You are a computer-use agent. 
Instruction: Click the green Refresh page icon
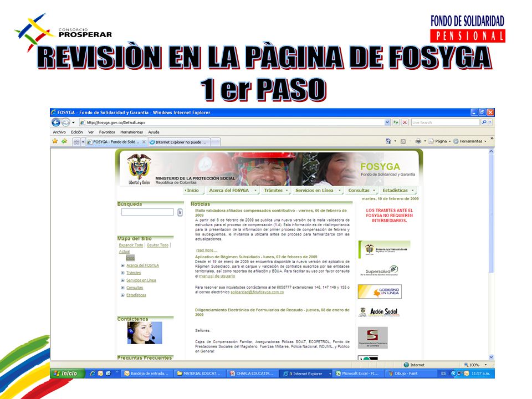pos(396,122)
